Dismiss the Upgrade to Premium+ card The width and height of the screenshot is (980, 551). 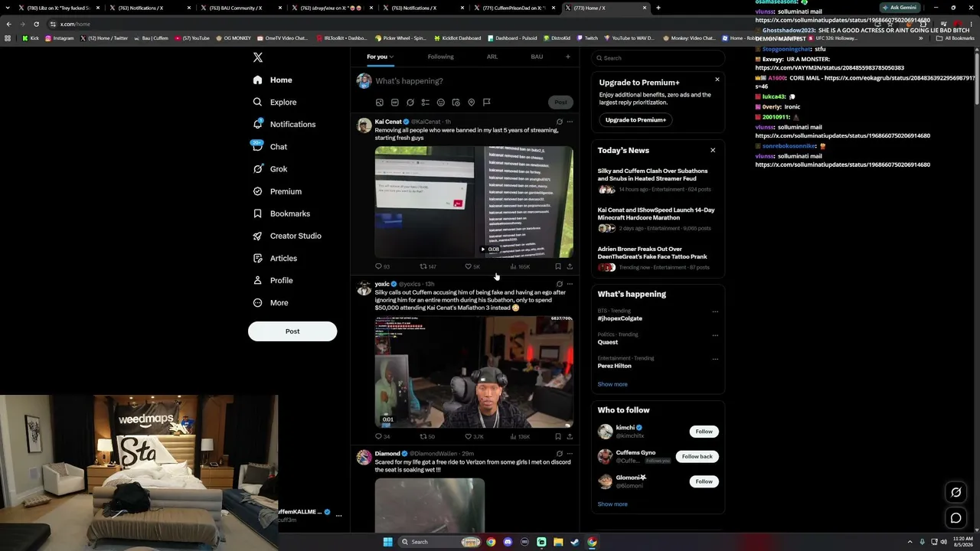[717, 80]
